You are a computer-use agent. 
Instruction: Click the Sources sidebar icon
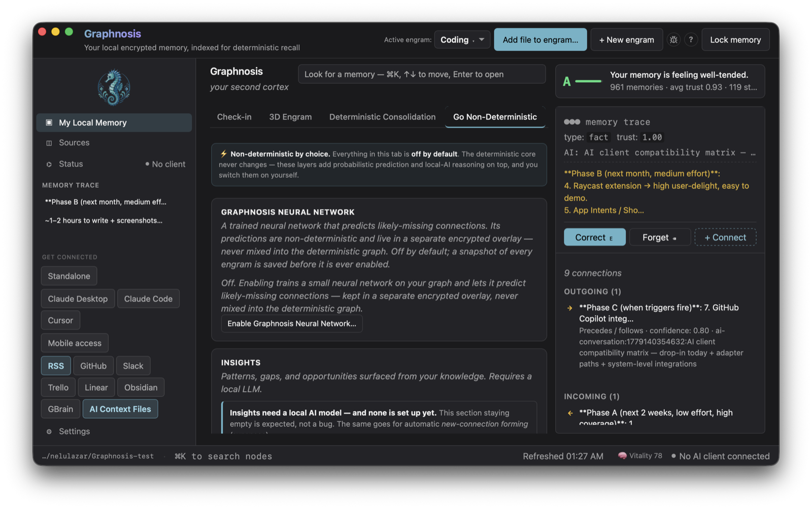point(49,143)
